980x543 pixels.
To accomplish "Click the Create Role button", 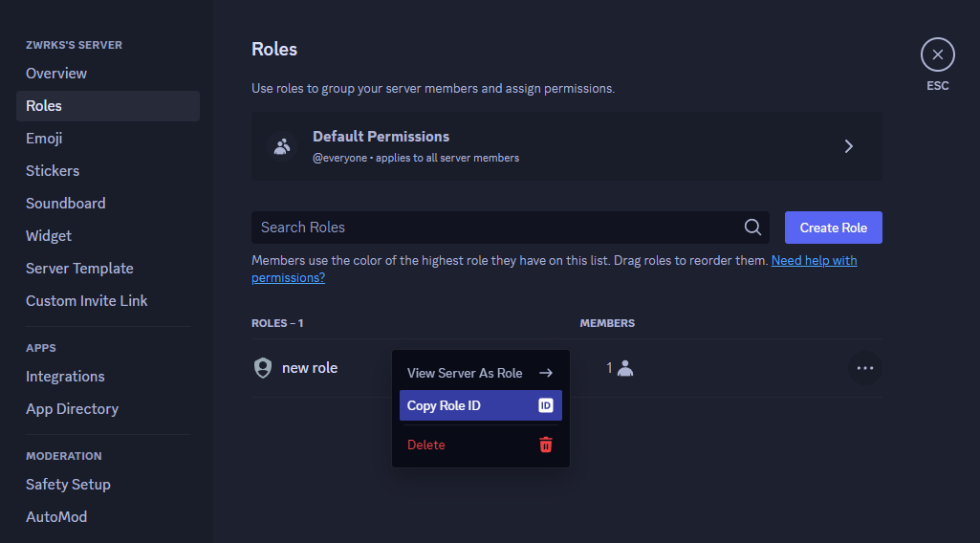I will point(833,228).
